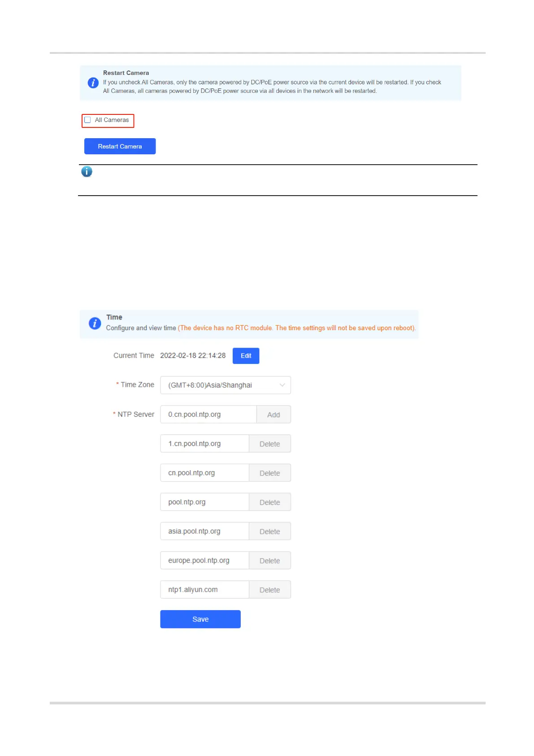The height and width of the screenshot is (756, 534).
Task: Select the asia.pool.ntp.org input field
Action: click(204, 531)
